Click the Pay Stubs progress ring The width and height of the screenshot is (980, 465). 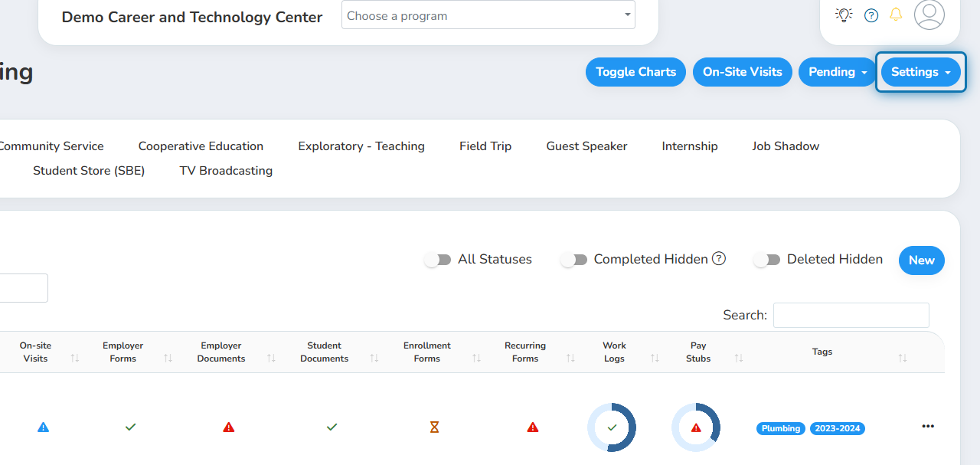pos(696,427)
